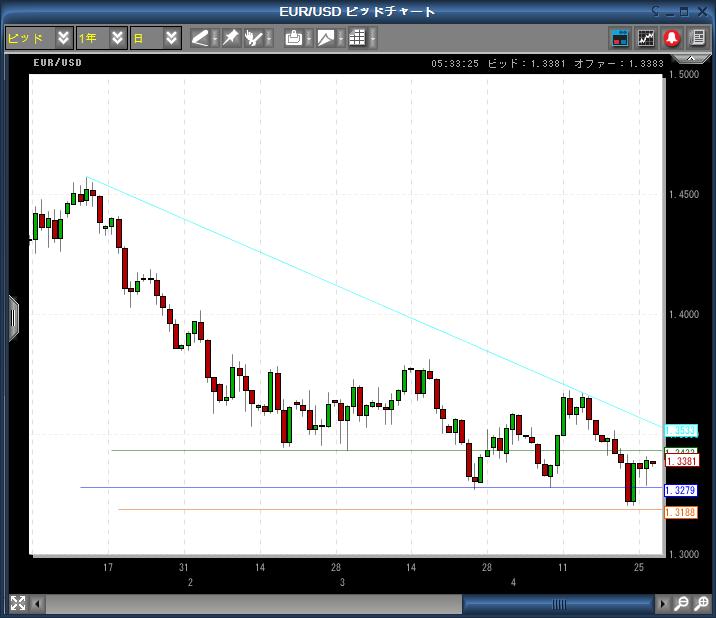Click the red alert bell icon
The width and height of the screenshot is (716, 618).
[x=671, y=38]
